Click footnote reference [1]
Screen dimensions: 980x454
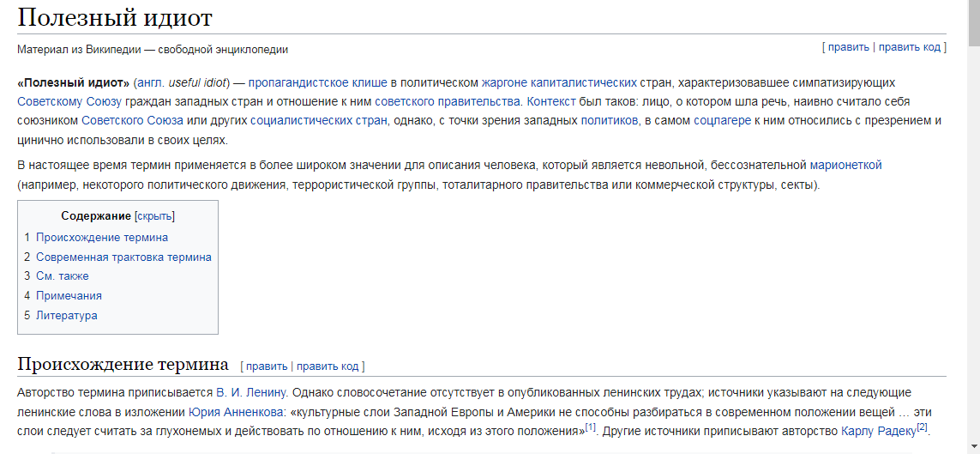pyautogui.click(x=591, y=427)
